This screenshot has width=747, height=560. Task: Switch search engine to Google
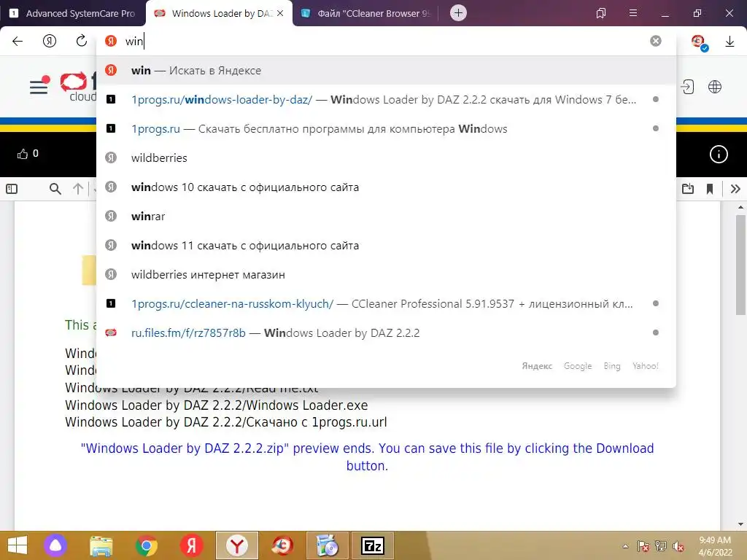[578, 366]
